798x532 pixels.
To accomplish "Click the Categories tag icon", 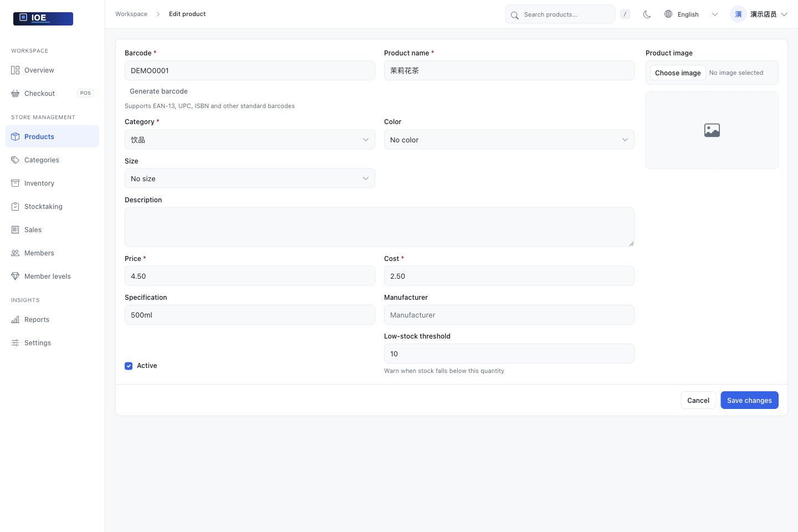I will pyautogui.click(x=16, y=160).
